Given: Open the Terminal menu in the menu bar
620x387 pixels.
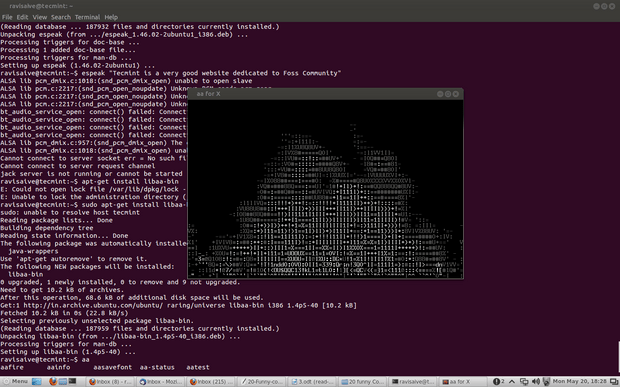Looking at the screenshot, I should coord(87,17).
